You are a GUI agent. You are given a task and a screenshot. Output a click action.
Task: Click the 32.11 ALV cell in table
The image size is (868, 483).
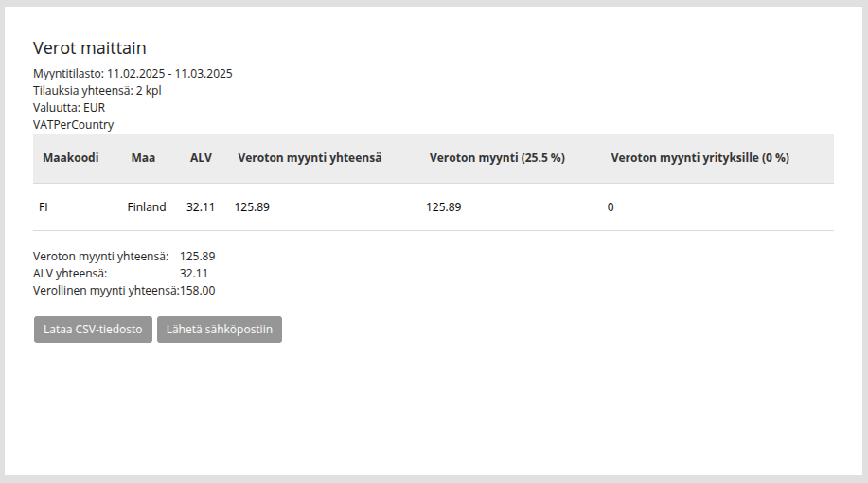201,207
